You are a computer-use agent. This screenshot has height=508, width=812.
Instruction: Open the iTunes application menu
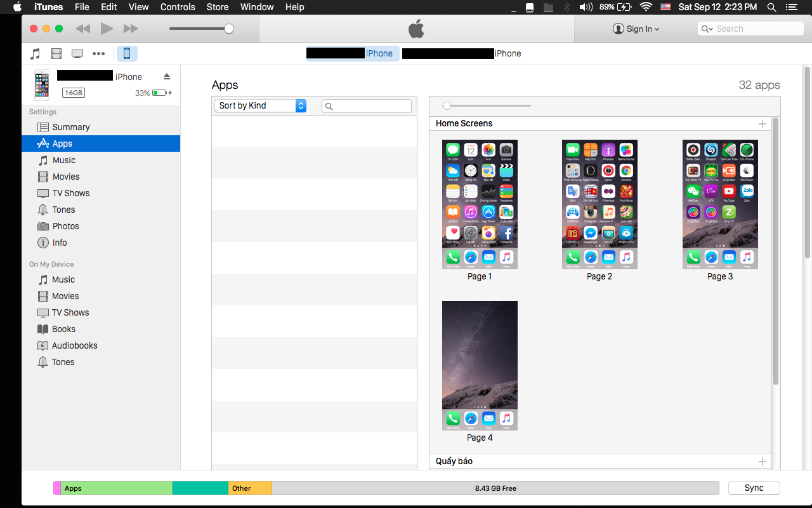tap(48, 7)
